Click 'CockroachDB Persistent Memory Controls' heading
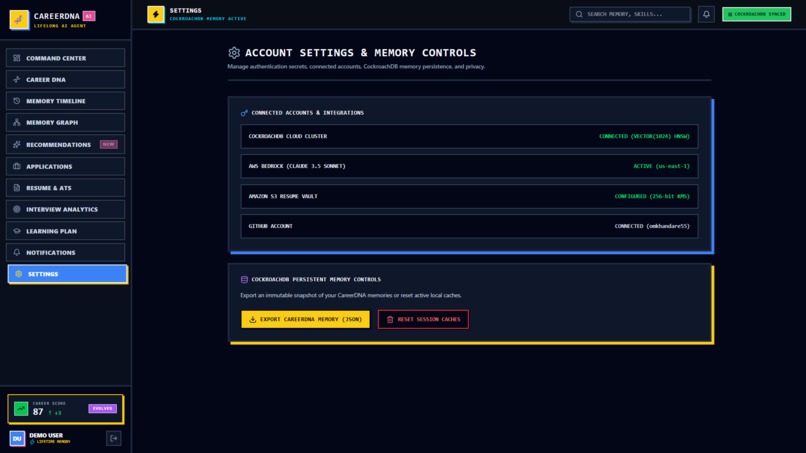 tap(316, 280)
